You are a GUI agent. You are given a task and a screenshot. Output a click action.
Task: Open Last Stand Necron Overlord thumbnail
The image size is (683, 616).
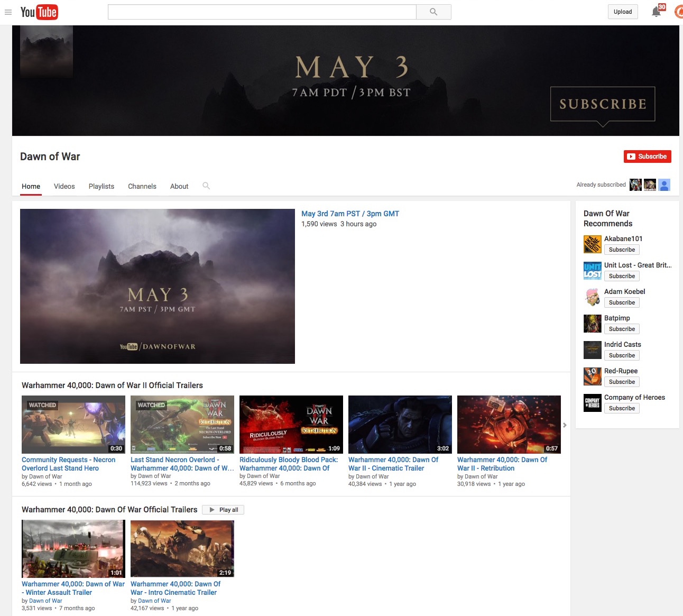point(182,425)
